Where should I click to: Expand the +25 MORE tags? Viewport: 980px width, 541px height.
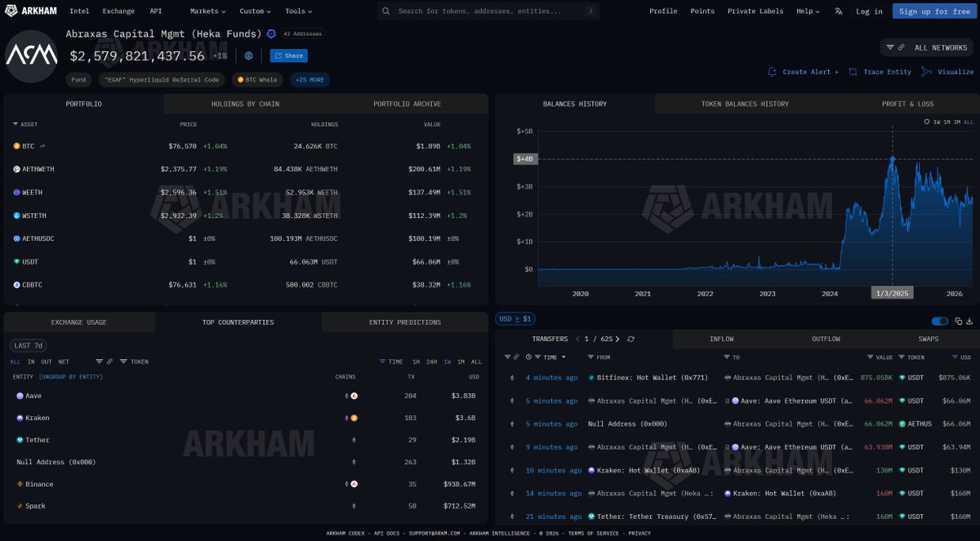click(x=310, y=80)
